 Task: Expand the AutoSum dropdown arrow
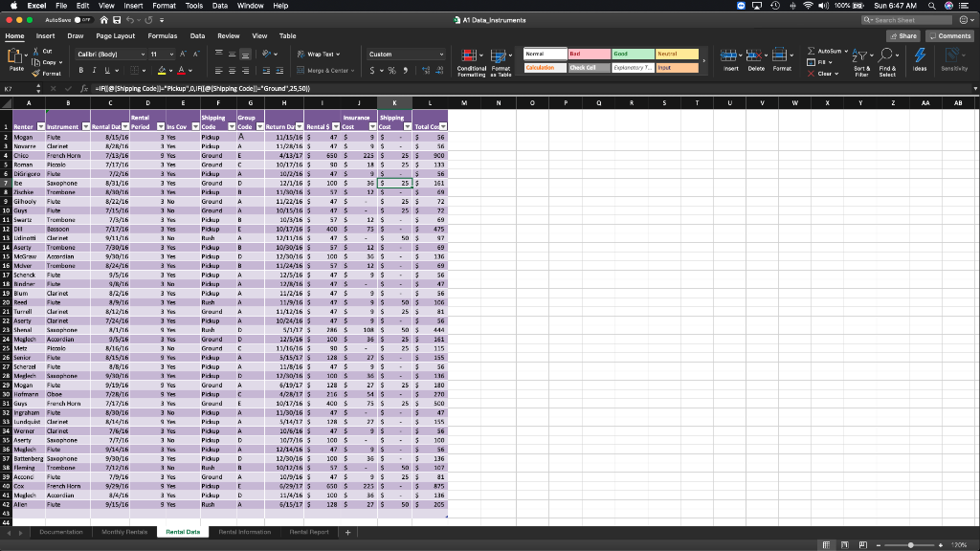(846, 52)
